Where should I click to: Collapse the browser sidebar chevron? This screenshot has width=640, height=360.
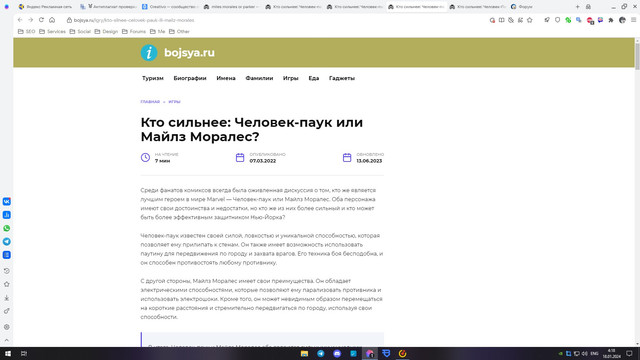tap(7, 340)
